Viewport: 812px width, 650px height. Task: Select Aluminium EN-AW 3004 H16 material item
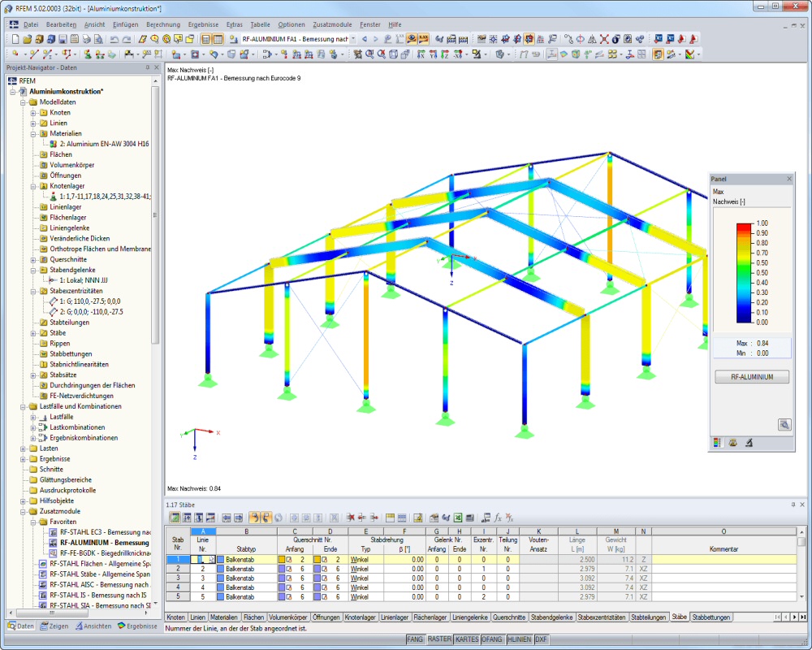click(x=104, y=144)
